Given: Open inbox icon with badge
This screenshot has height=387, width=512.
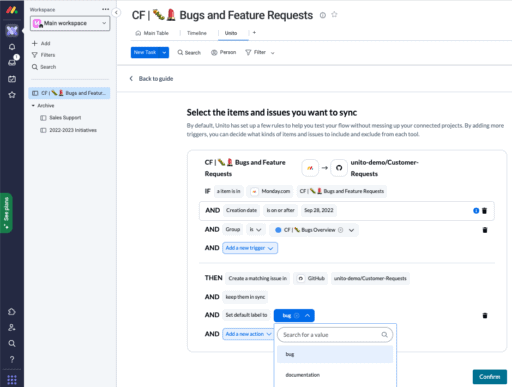Looking at the screenshot, I should [x=12, y=62].
